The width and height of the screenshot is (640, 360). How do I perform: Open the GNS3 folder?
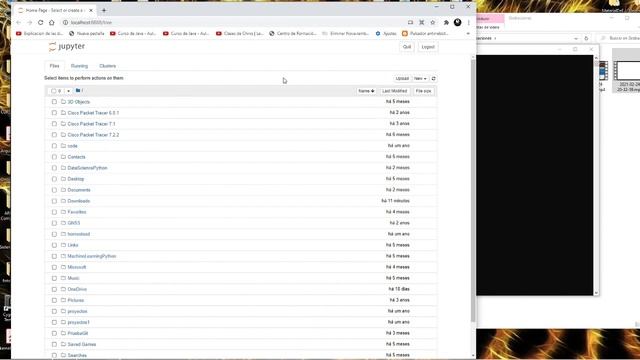coord(73,223)
